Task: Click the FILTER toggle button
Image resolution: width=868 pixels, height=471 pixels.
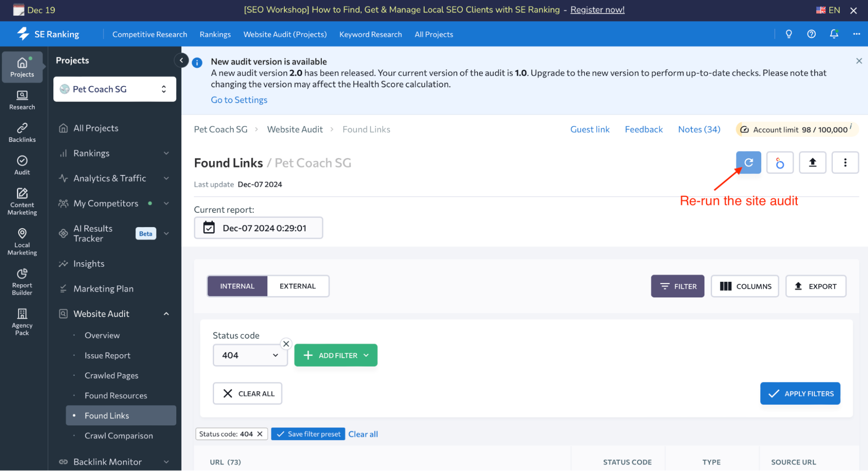Action: [x=677, y=286]
